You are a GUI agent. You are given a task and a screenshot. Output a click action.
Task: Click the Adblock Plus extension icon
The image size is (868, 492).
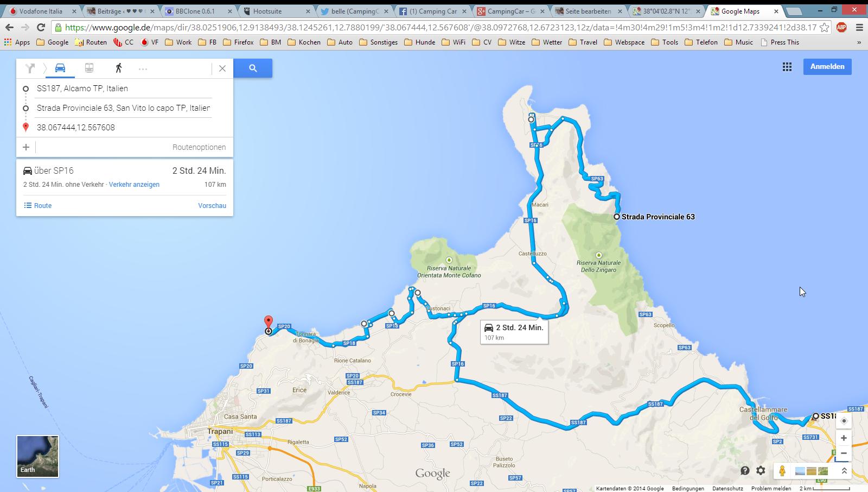[841, 27]
